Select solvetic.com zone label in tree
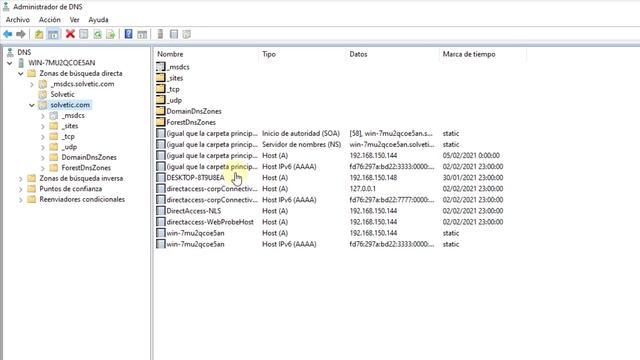This screenshot has height=360, width=640. (70, 105)
